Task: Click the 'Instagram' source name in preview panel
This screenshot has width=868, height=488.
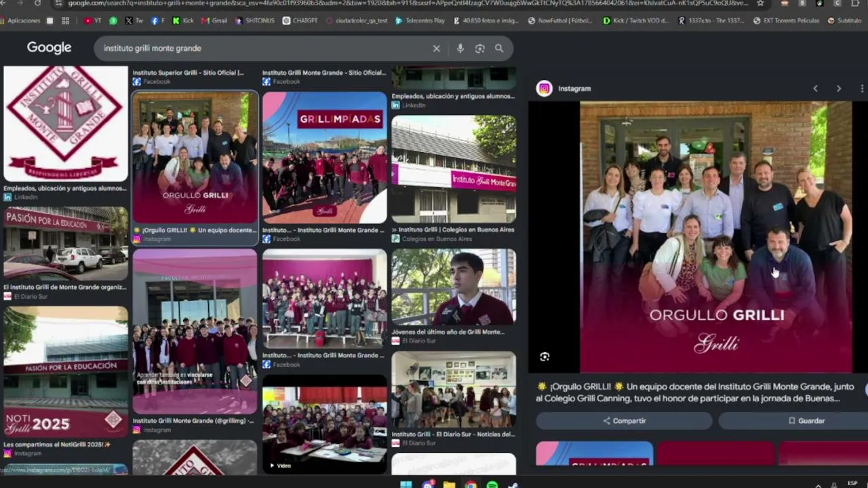Action: (x=574, y=88)
